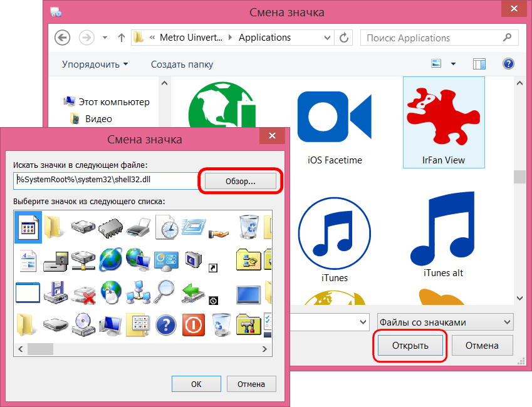Click the icon list left scroll arrow

pos(21,349)
